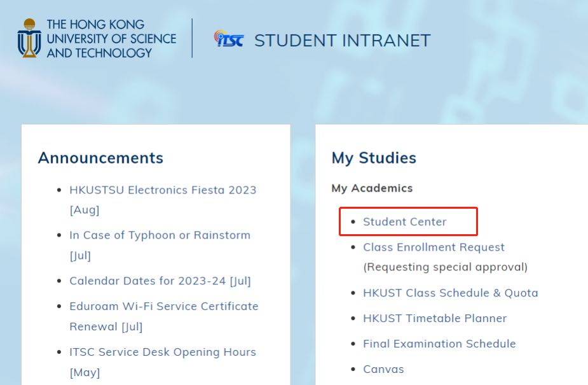Click the Requesting special approval note
Screen dimensions: 588x385
tap(445, 267)
